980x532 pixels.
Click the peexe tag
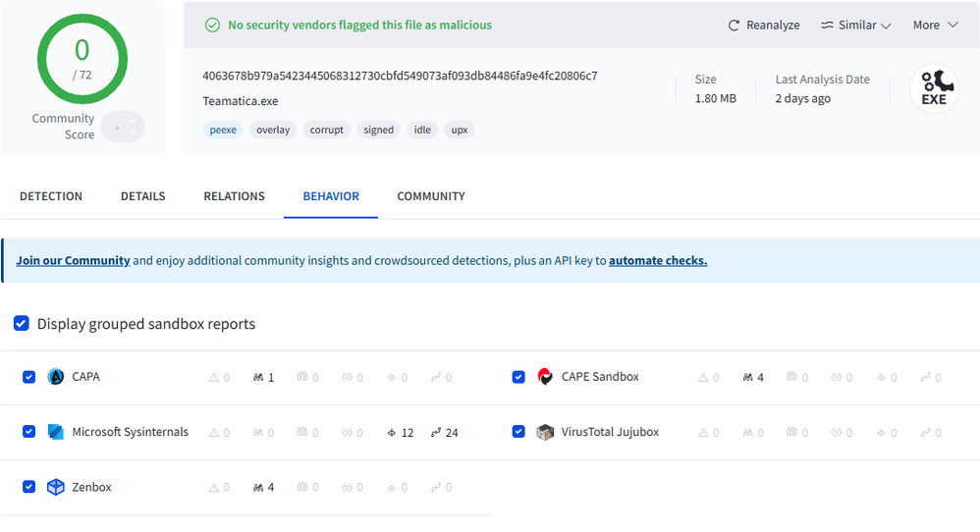coord(223,130)
